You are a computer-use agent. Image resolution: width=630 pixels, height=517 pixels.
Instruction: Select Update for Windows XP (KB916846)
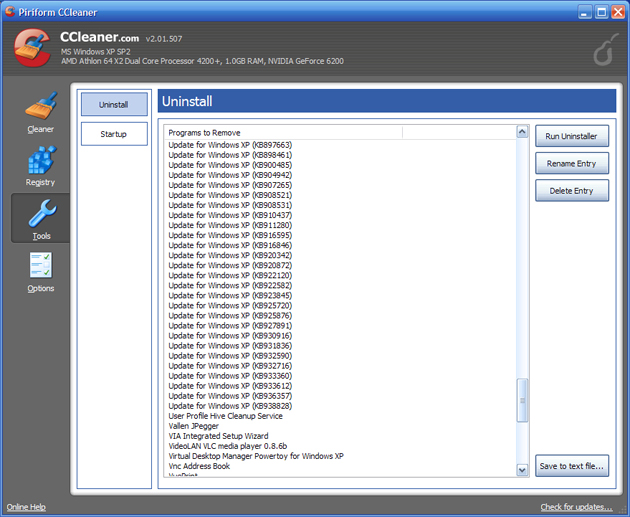pos(230,245)
